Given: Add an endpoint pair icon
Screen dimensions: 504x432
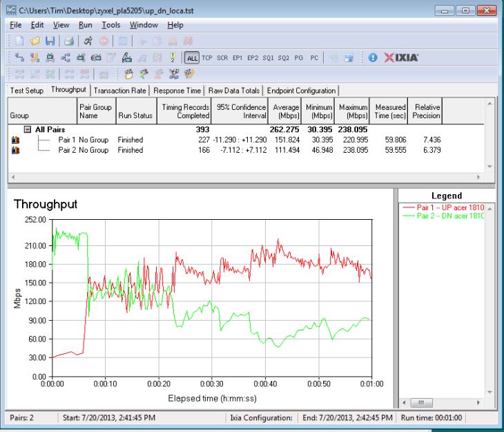Looking at the screenshot, I should (19, 57).
